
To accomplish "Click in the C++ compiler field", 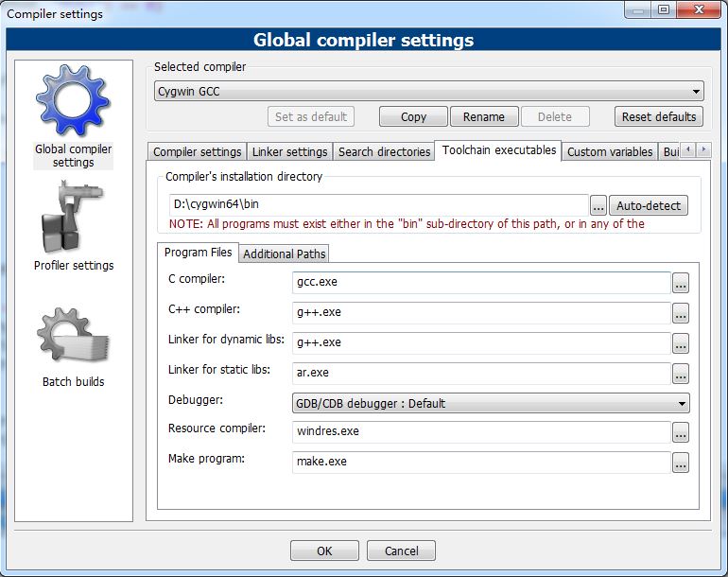I will point(481,313).
